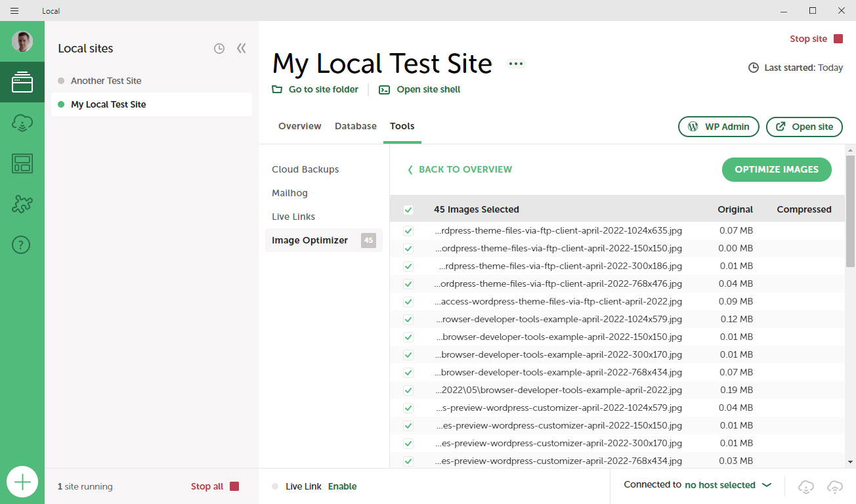The height and width of the screenshot is (504, 856).
Task: Click the Open site button
Action: pos(804,127)
